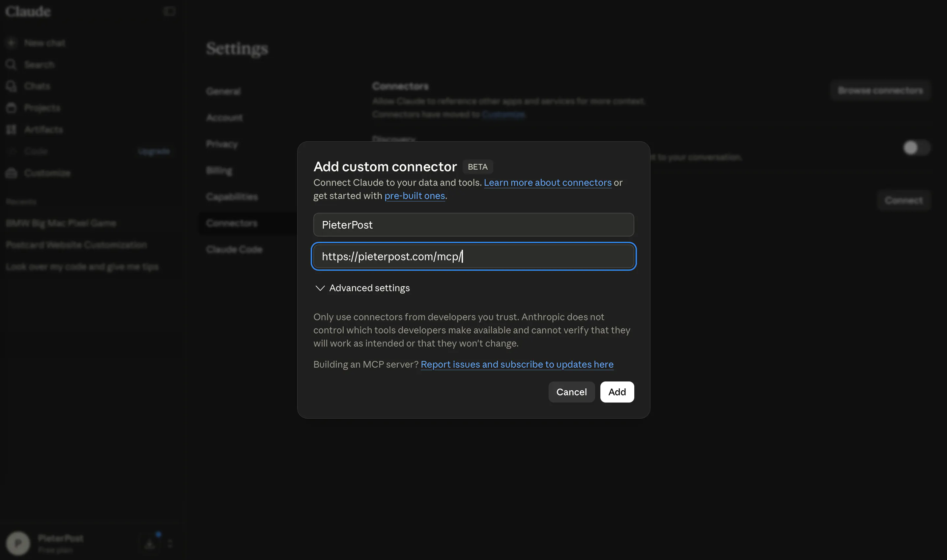Click the PieterPost connector name field
This screenshot has width=947, height=560.
(x=473, y=225)
